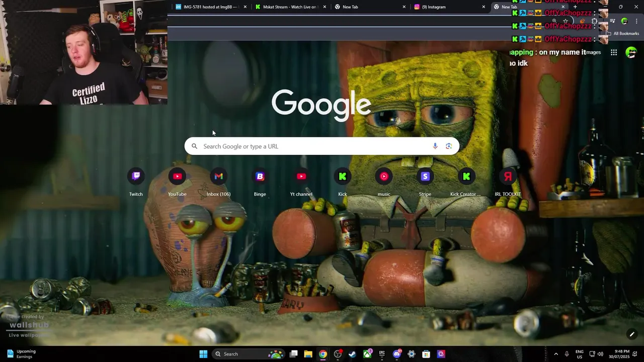Open the Xbox app on the taskbar
This screenshot has width=644, height=362.
tap(367, 354)
